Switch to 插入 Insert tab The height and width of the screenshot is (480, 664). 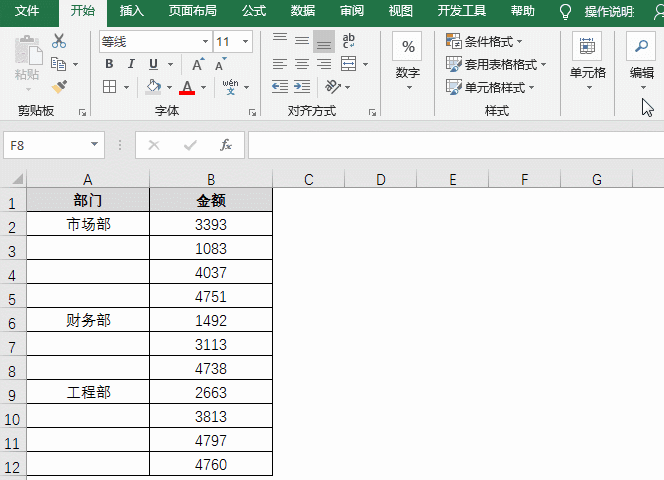(x=132, y=11)
